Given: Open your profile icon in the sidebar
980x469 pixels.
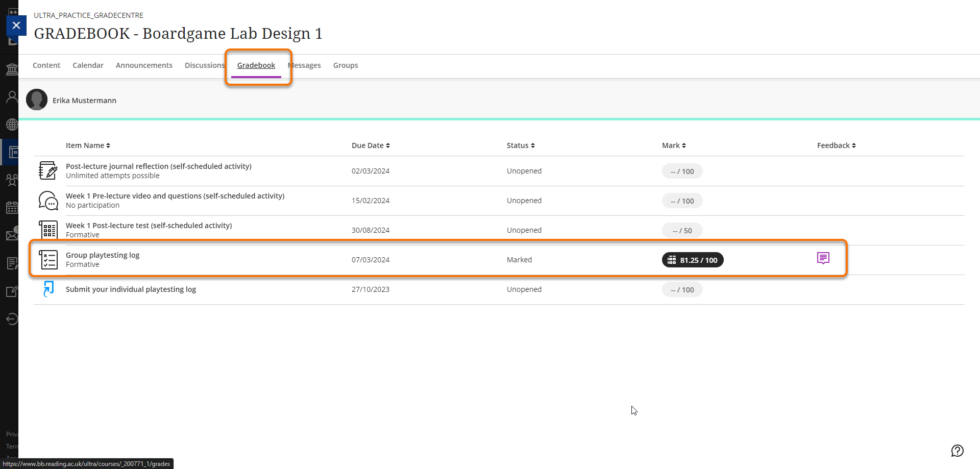Looking at the screenshot, I should tap(12, 96).
